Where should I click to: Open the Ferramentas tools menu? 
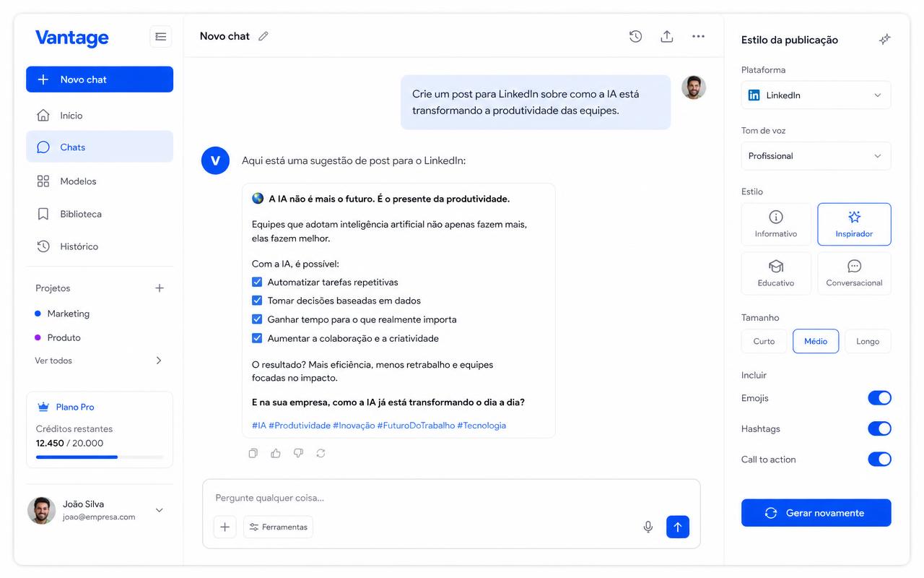tap(278, 527)
